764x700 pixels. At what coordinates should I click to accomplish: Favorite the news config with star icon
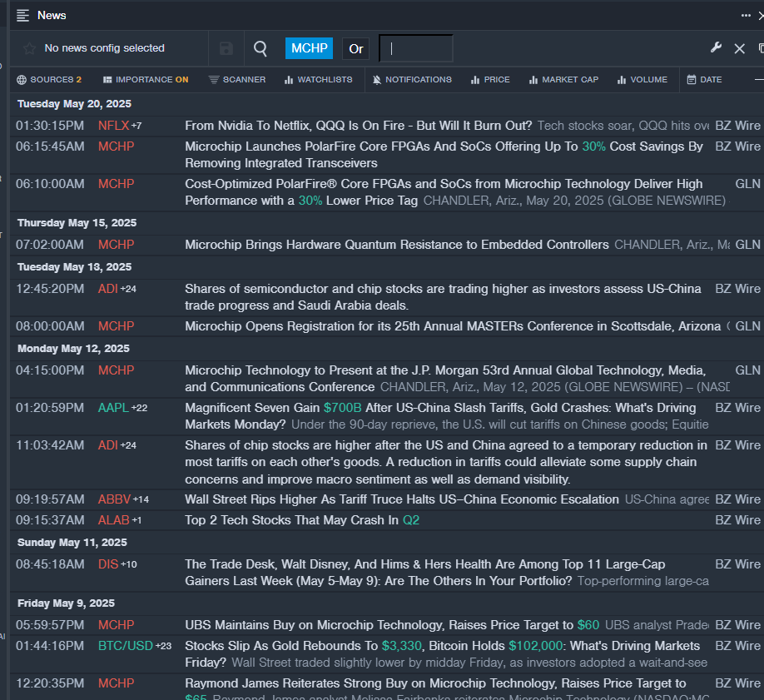click(x=29, y=48)
